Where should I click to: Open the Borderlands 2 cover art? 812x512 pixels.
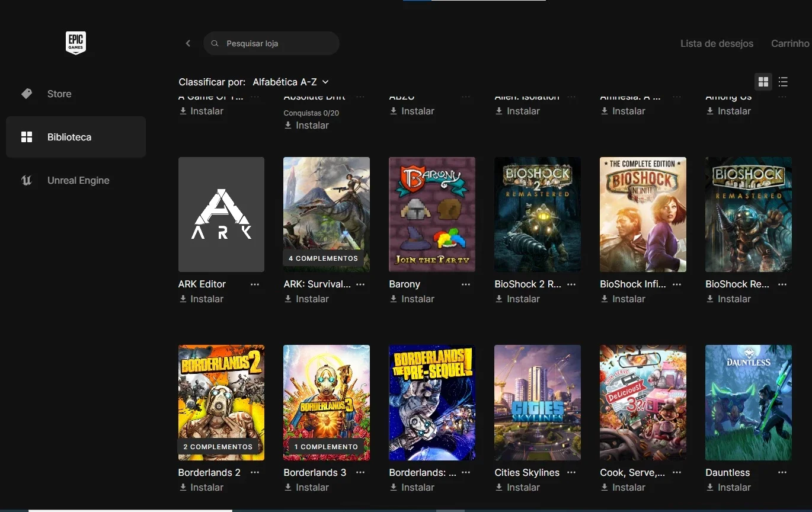(221, 402)
